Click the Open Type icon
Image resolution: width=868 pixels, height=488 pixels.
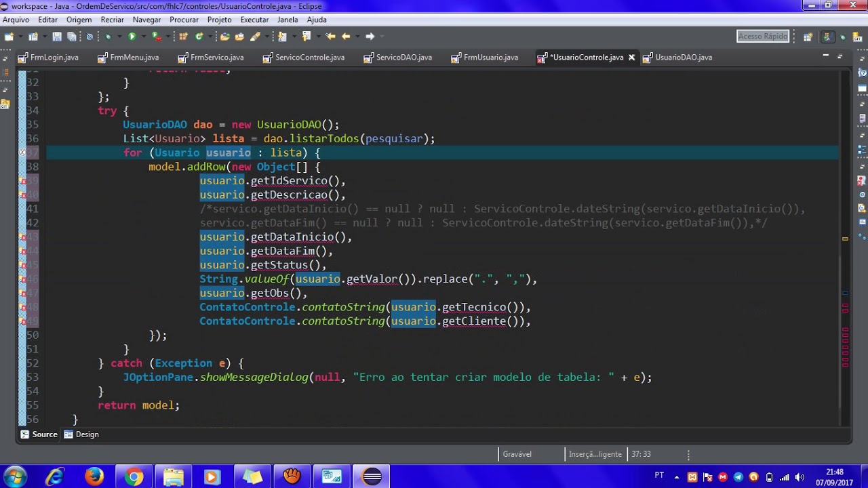pyautogui.click(x=225, y=37)
